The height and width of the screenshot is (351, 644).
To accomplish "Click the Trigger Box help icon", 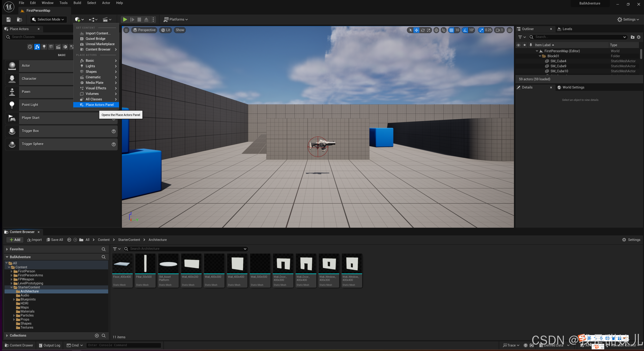I will [114, 131].
